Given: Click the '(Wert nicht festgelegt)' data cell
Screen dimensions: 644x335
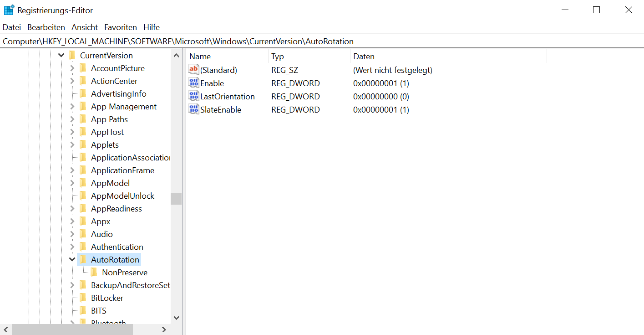Looking at the screenshot, I should 393,70.
